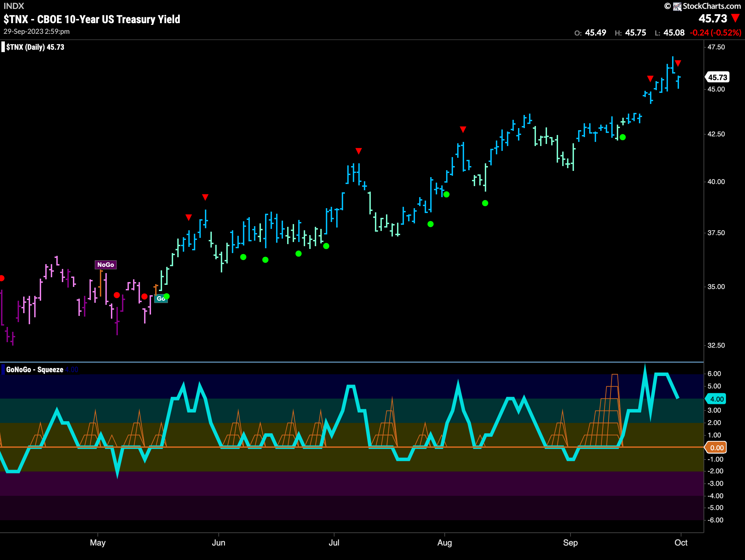
Task: Click the Go signal label
Action: click(161, 299)
